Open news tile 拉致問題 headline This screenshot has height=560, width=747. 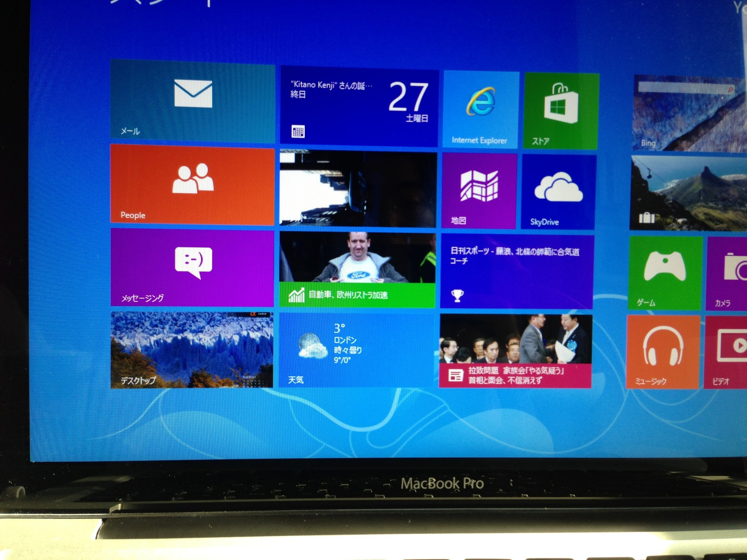coord(515,351)
